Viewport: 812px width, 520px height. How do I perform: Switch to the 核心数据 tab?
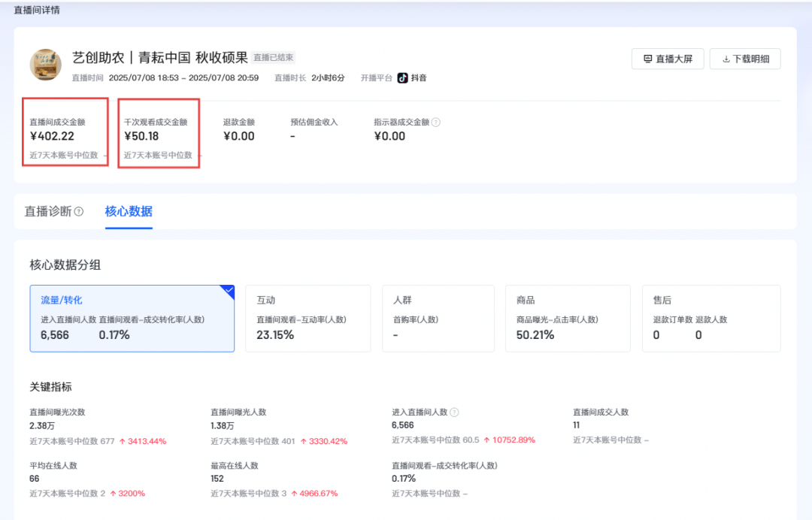[x=129, y=211]
